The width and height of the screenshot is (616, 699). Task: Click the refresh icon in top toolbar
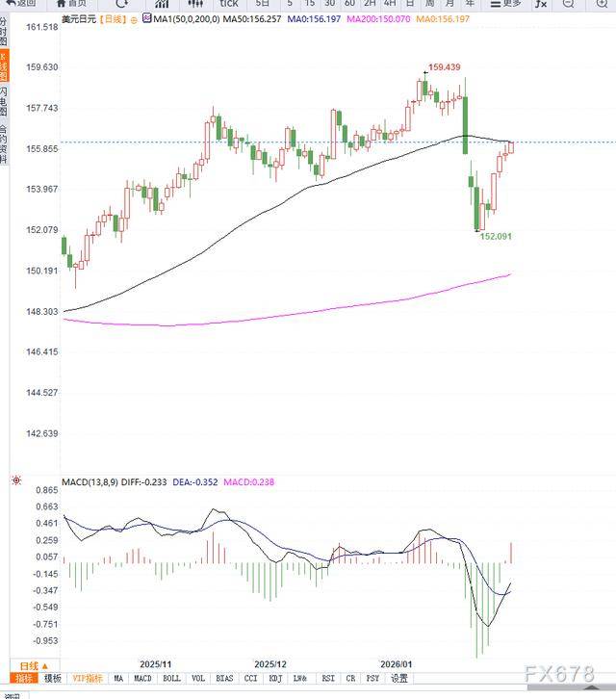tap(121, 3)
